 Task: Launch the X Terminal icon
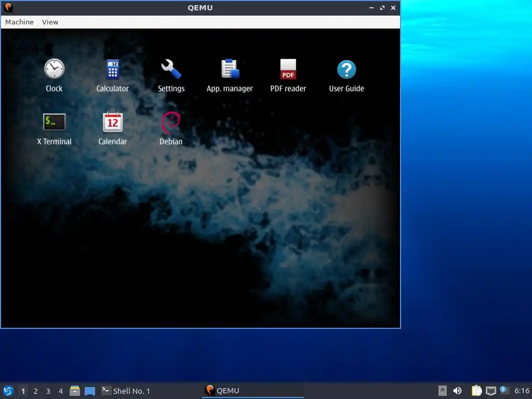pyautogui.click(x=54, y=122)
